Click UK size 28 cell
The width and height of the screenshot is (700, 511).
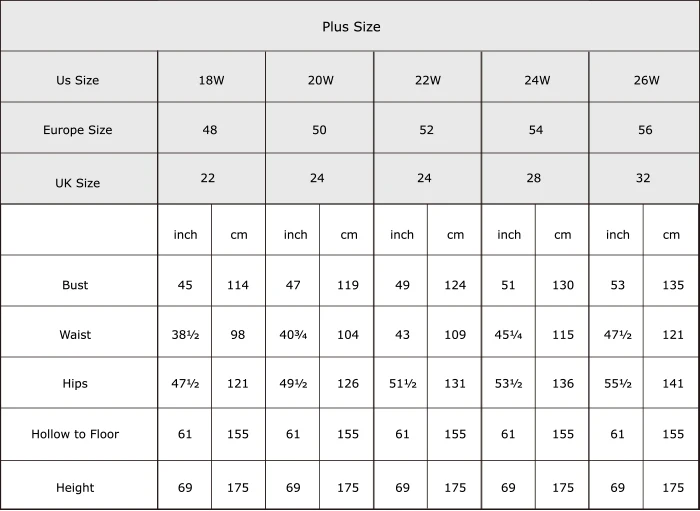pyautogui.click(x=534, y=178)
